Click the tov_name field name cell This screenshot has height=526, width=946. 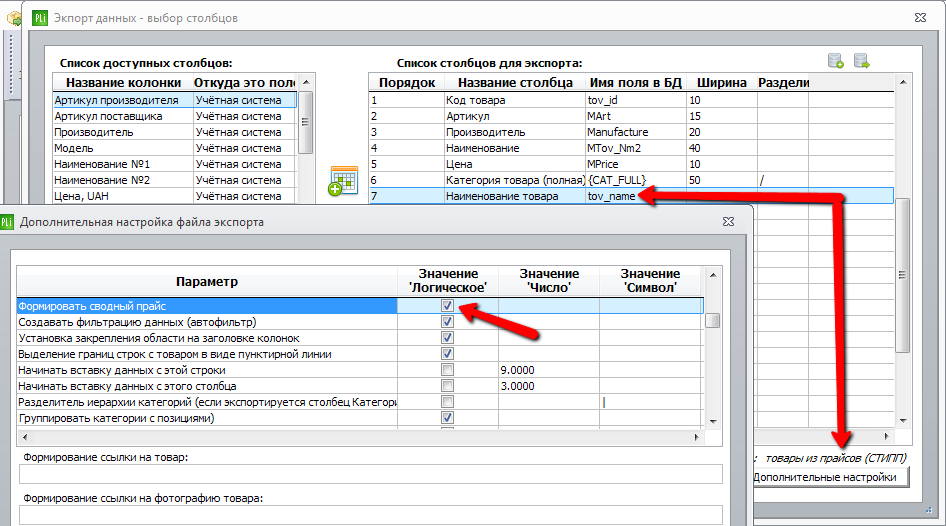coord(636,196)
